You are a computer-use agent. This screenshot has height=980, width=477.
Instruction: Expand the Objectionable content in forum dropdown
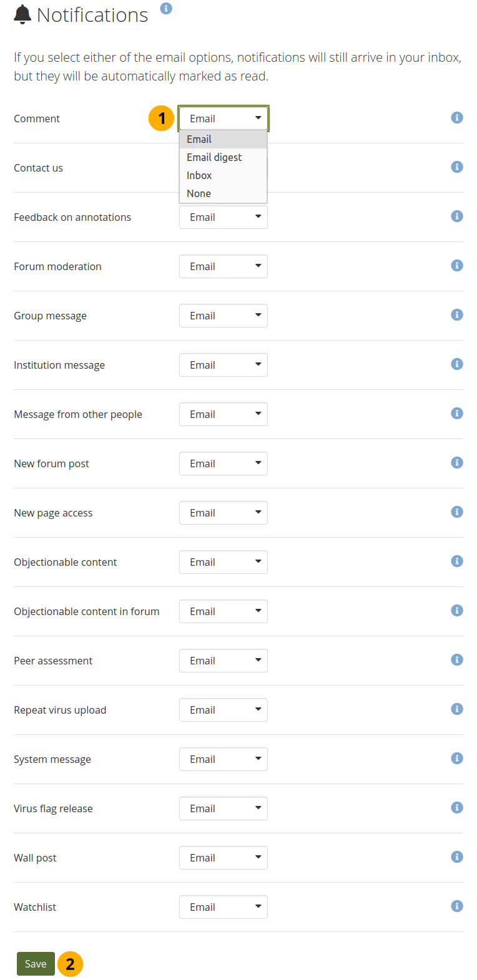[223, 611]
